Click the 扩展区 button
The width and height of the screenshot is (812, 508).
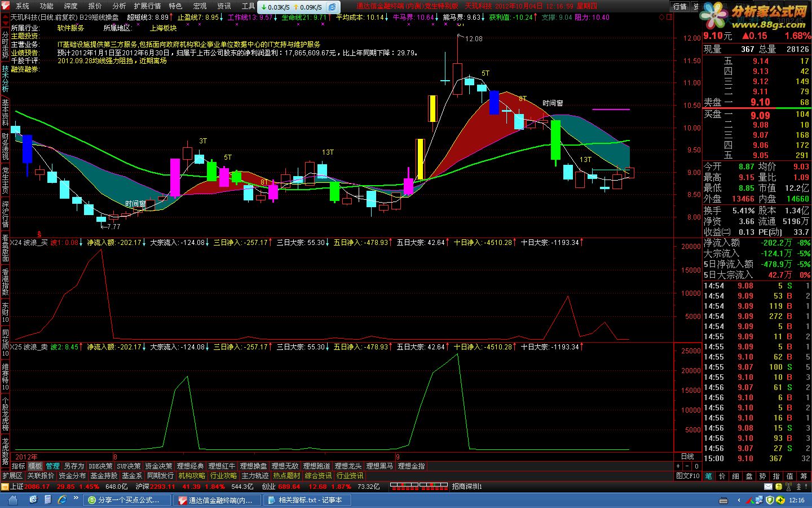12,476
